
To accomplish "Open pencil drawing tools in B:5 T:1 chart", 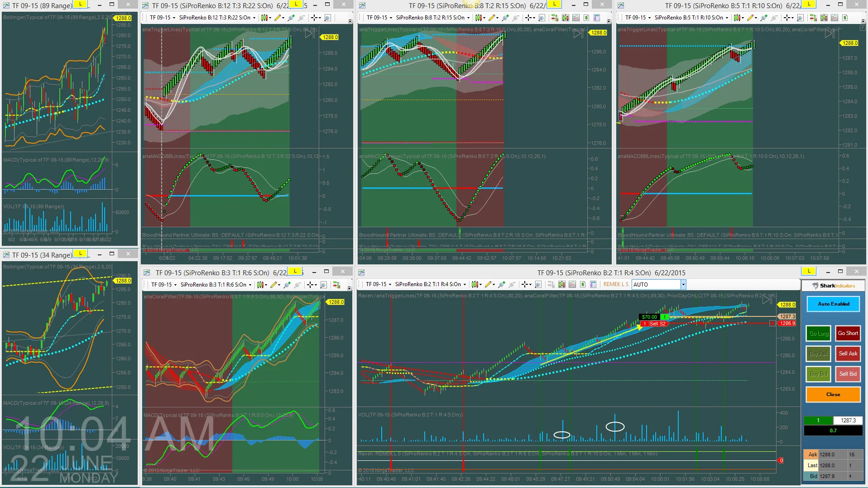I will pyautogui.click(x=751, y=18).
